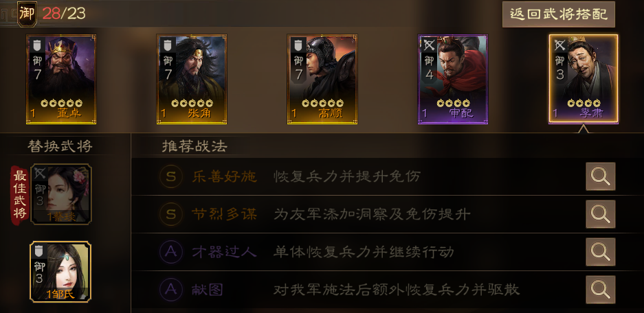
Task: Click the S rank badge beside 节烈多谋
Action: coord(171,214)
